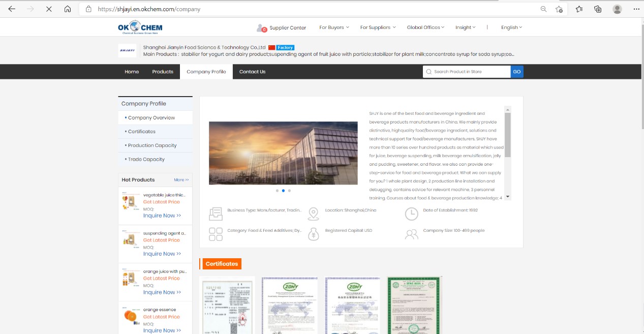Click the China flag icon
This screenshot has width=644, height=334.
pyautogui.click(x=271, y=48)
